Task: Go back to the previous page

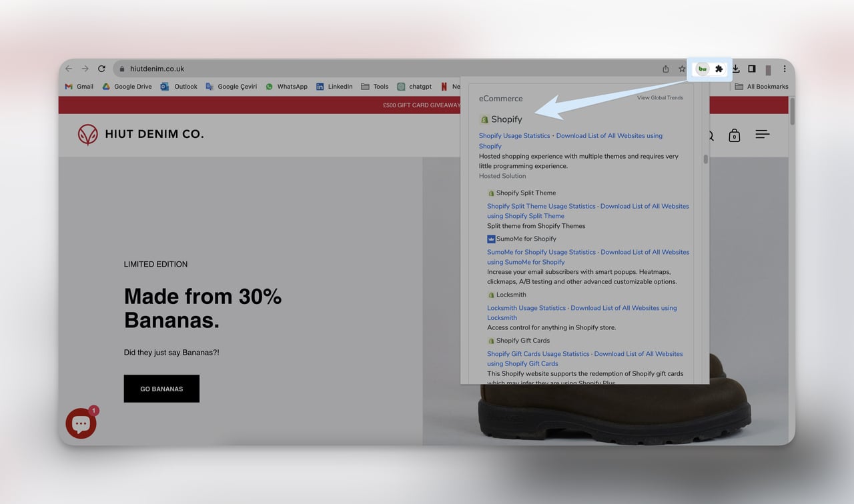Action: tap(69, 69)
